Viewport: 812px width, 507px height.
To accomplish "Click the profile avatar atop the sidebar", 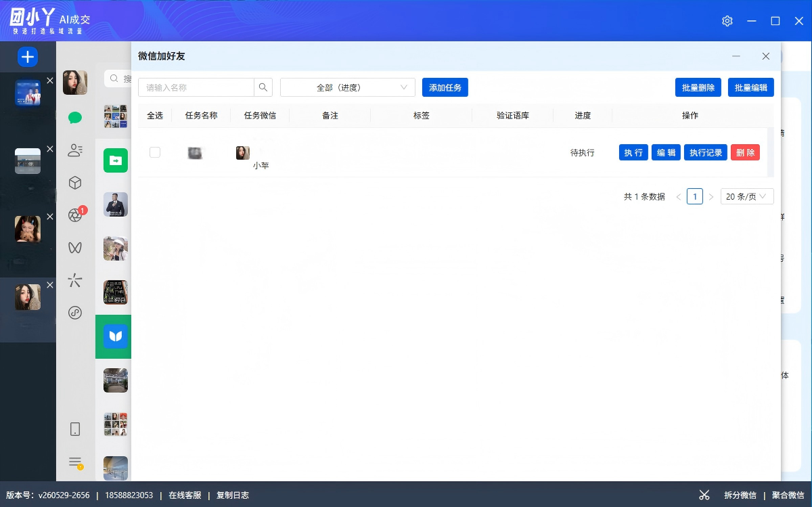I will (x=75, y=83).
